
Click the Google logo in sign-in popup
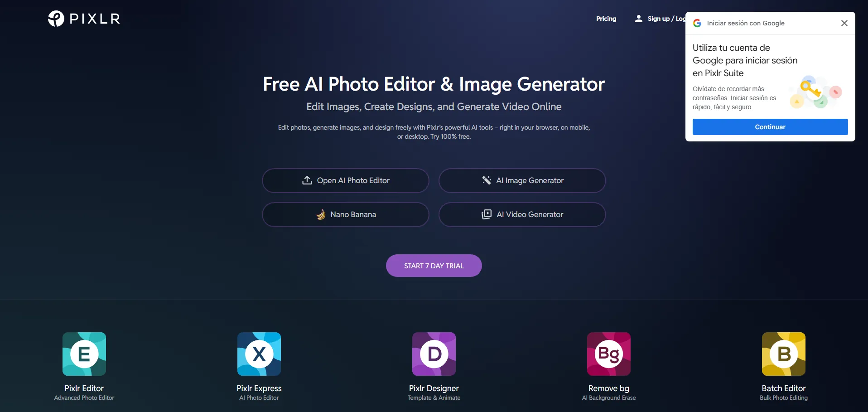697,23
